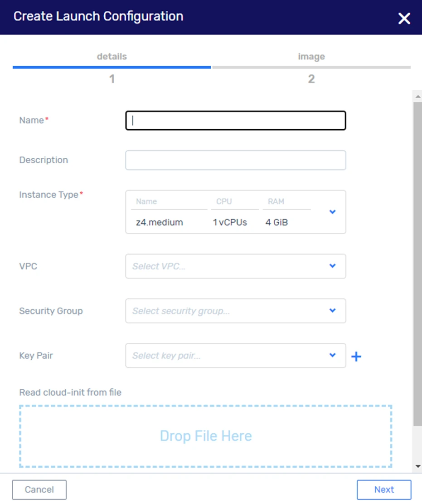Close the Create Launch Configuration dialog
Image resolution: width=422 pixels, height=504 pixels.
coord(403,18)
